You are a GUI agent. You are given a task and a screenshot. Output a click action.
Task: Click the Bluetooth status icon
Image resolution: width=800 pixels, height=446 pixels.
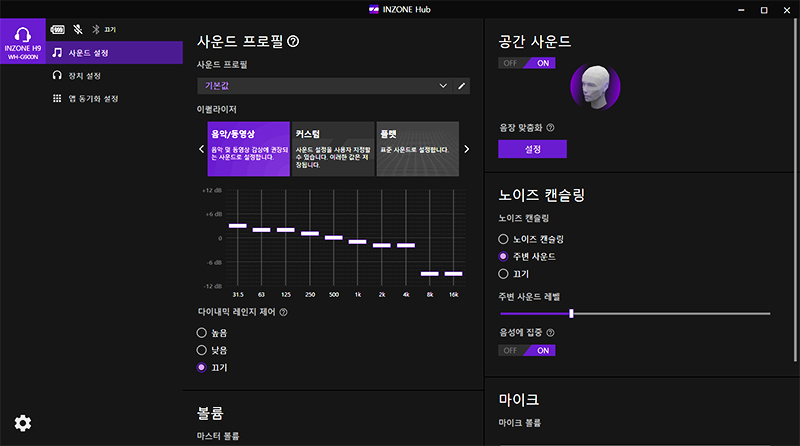[x=96, y=30]
